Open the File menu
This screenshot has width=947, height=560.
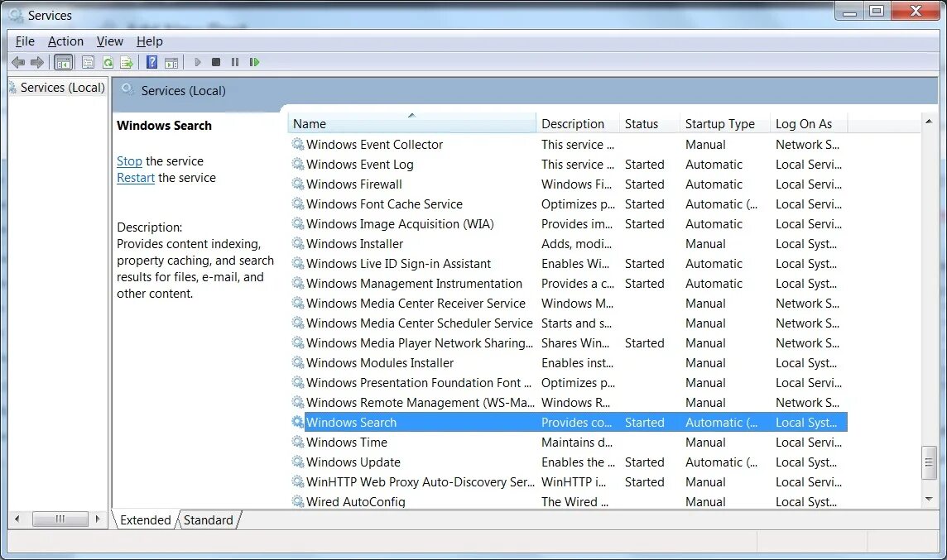click(25, 41)
